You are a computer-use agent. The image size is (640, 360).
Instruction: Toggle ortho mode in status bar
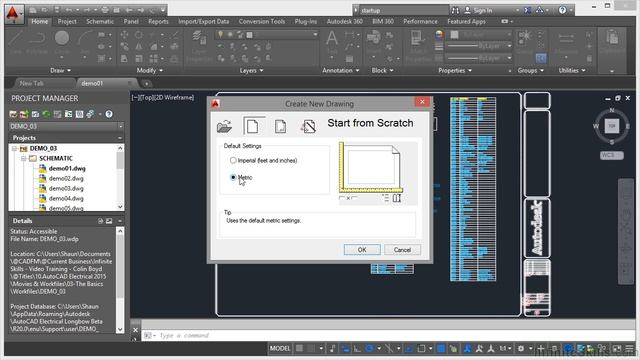[357, 349]
